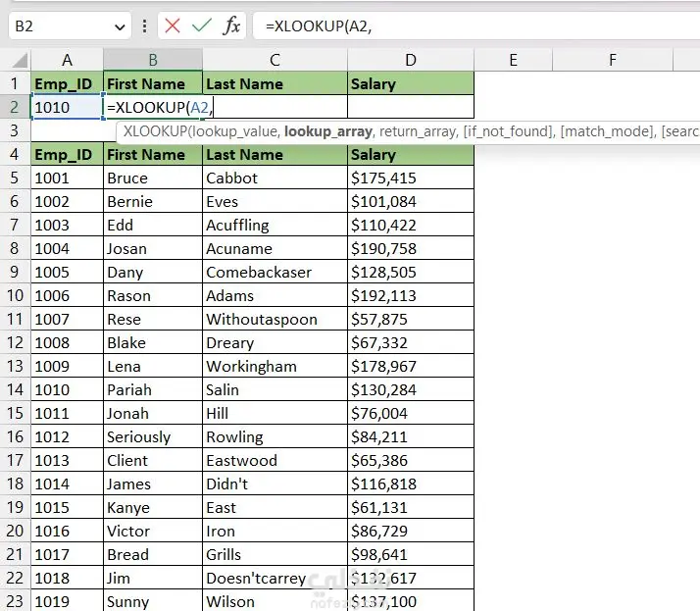The width and height of the screenshot is (700, 611).
Task: Click lookup_array argument in the XLOOKUP tooltip
Action: [328, 131]
